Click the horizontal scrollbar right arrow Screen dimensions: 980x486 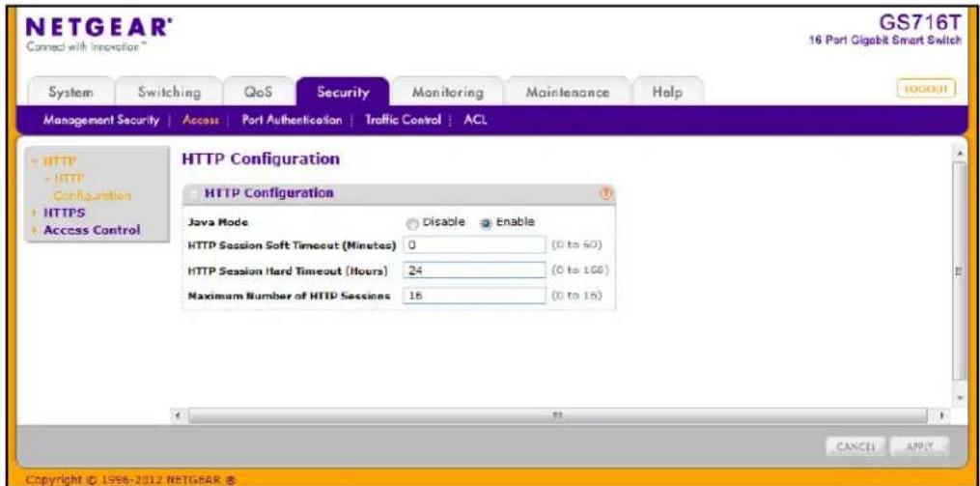[942, 415]
